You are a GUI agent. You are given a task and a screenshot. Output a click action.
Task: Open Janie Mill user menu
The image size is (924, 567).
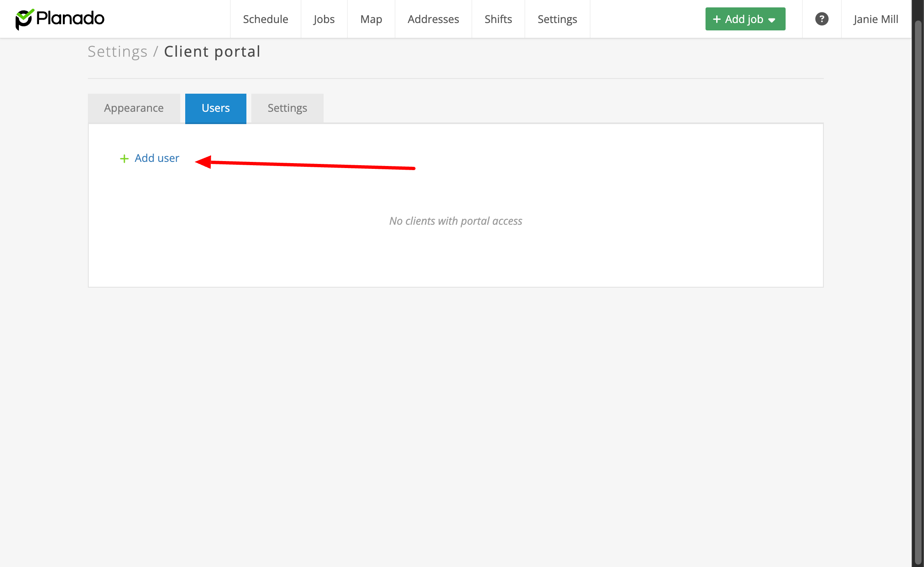(x=876, y=19)
